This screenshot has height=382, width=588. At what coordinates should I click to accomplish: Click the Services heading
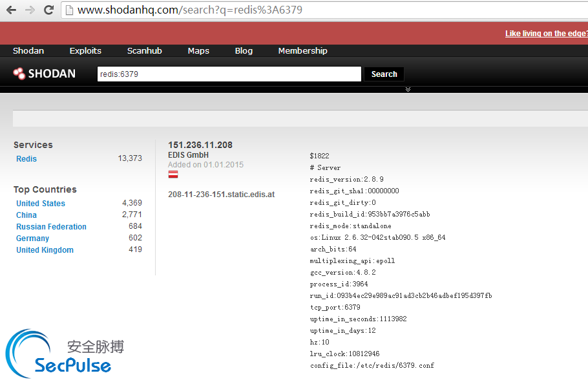tap(33, 145)
